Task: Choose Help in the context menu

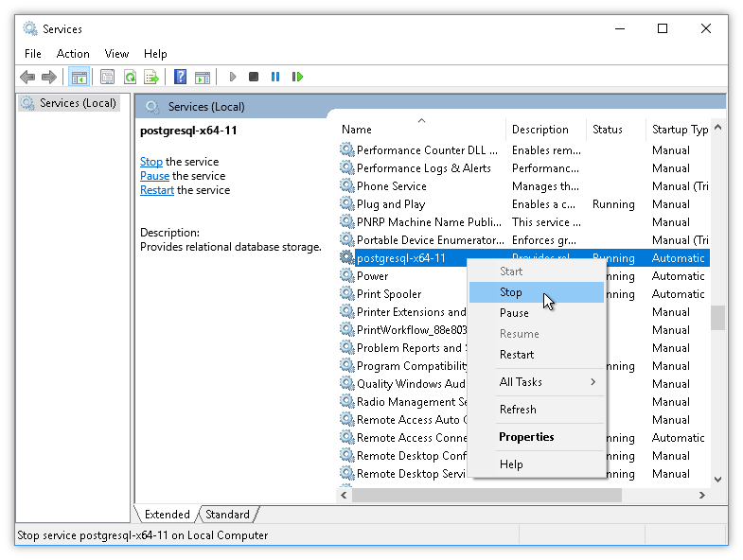Action: 537,464
